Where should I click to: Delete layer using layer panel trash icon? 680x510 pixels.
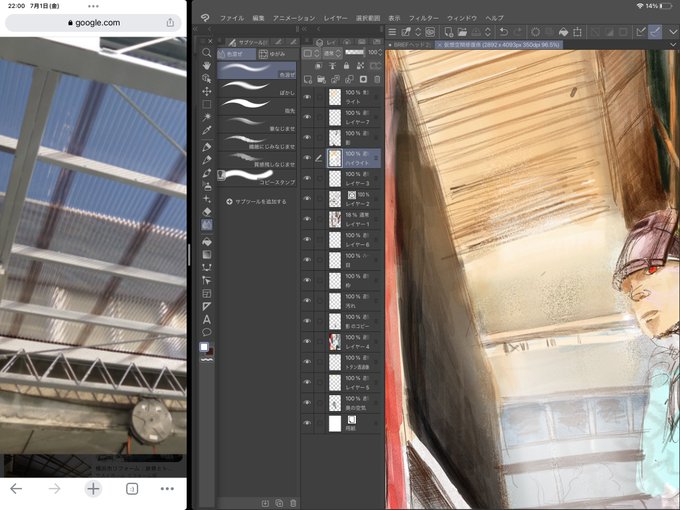coord(377,79)
